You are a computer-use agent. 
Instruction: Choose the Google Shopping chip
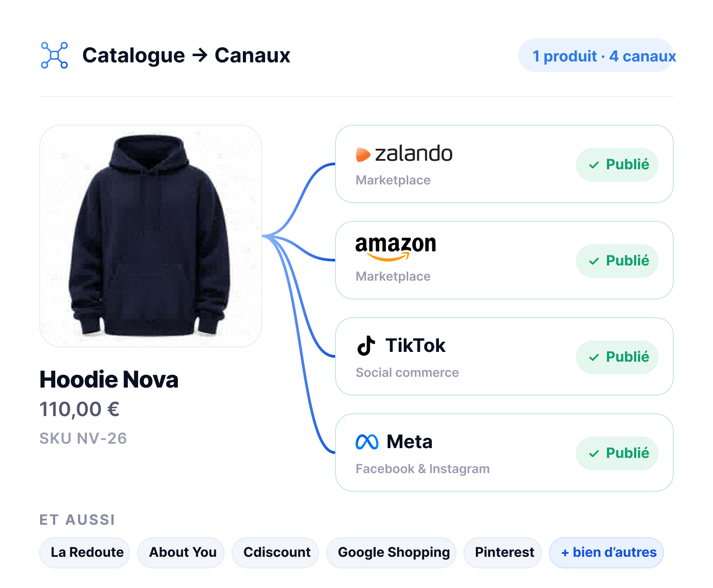(391, 552)
